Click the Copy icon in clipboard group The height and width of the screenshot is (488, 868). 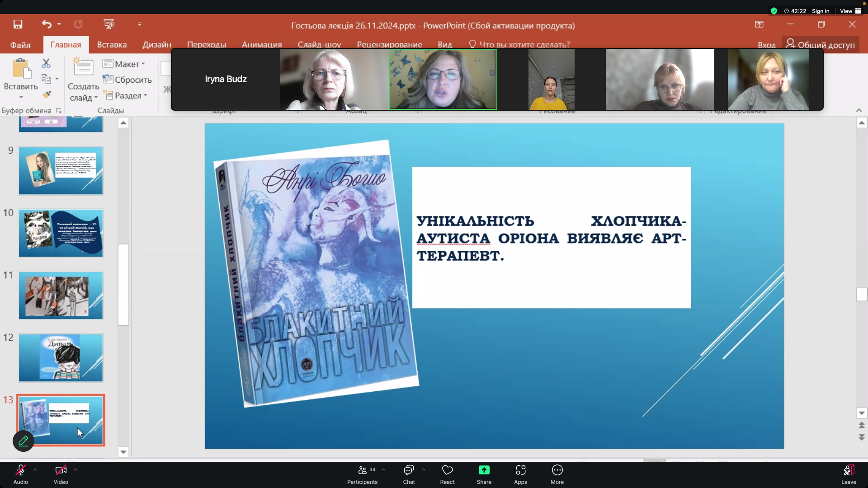click(46, 79)
